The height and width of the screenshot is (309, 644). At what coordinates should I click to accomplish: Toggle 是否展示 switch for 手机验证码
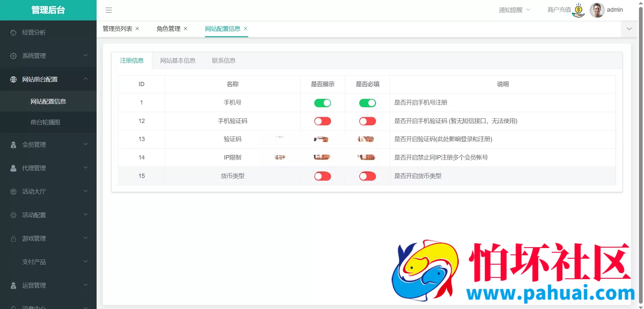(323, 121)
